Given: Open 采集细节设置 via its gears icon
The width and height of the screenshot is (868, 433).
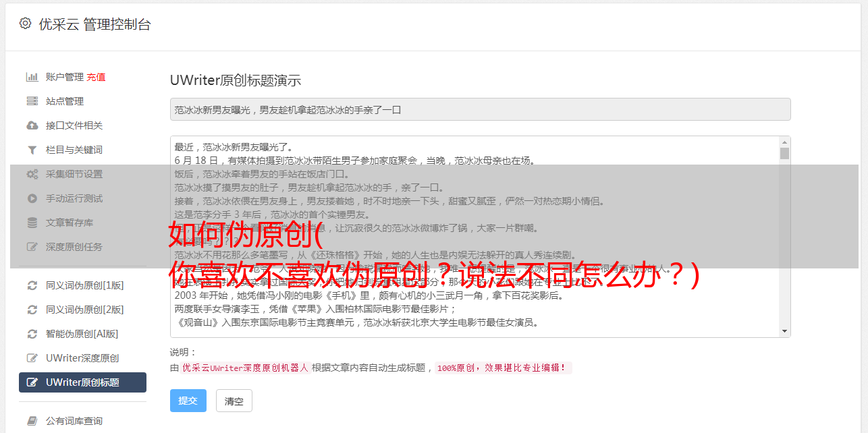Looking at the screenshot, I should (x=32, y=174).
